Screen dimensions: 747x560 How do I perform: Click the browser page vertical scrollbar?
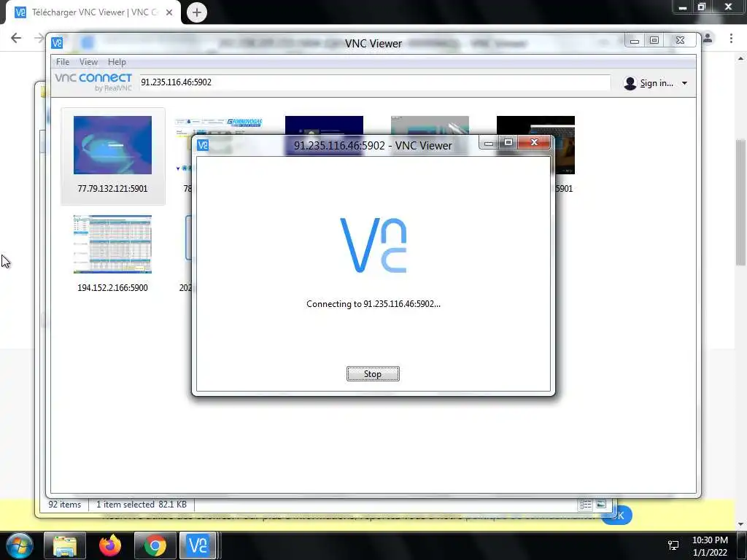[741, 203]
